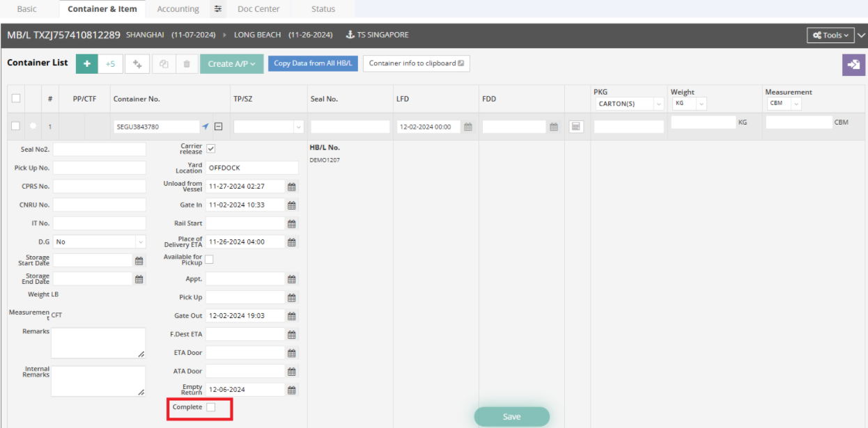868x428 pixels.
Task: Enable Available for Pickup checkbox
Action: 209,260
